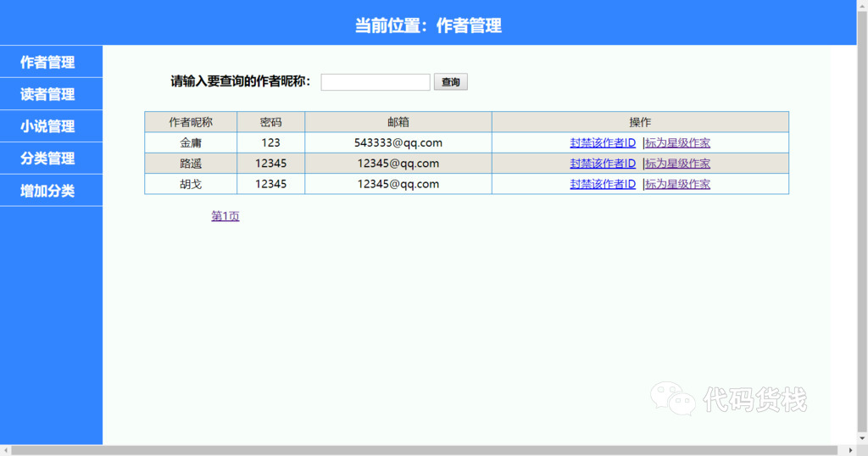Click the 操作 column header

[x=640, y=122]
